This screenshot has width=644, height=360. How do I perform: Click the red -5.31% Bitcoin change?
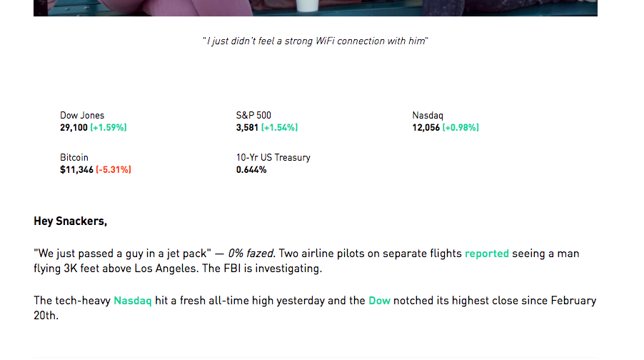coord(114,170)
